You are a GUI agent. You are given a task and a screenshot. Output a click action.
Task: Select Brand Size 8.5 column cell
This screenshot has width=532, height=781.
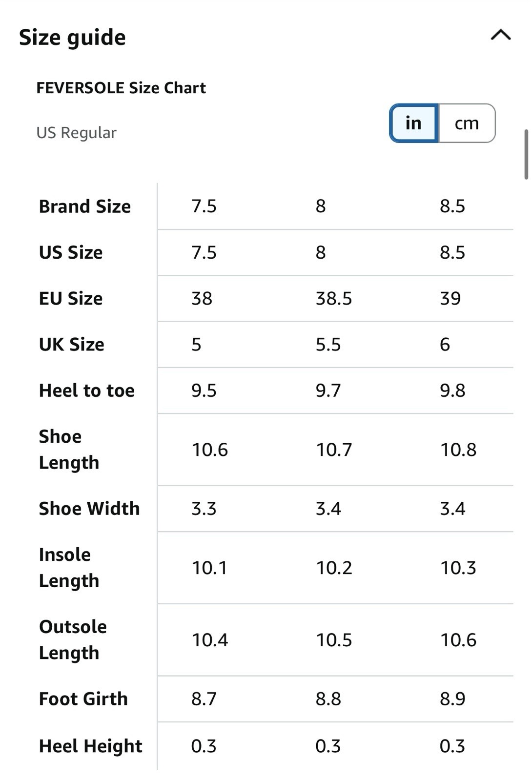[452, 206]
